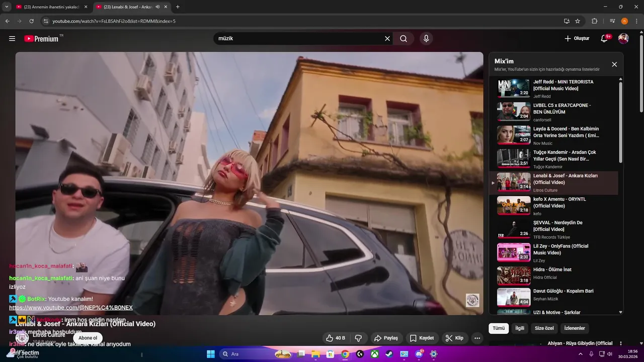This screenshot has width=644, height=362.
Task: Select the İzlenenler filter chip
Action: click(575, 328)
